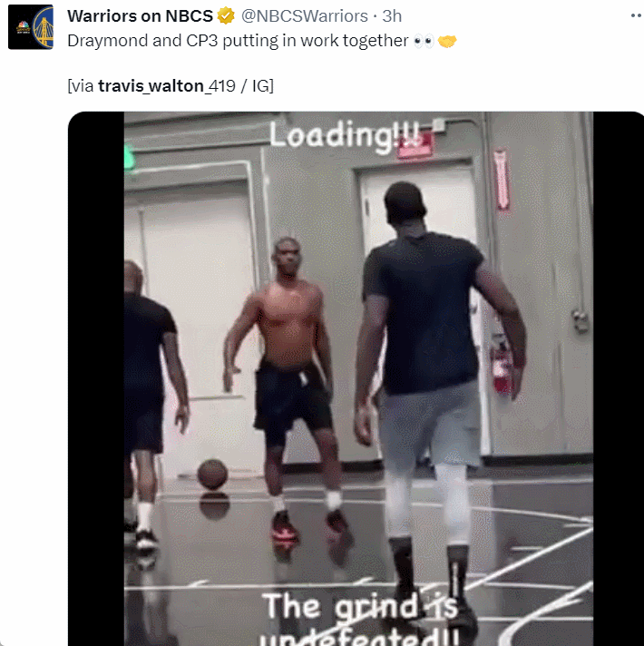The height and width of the screenshot is (646, 644).
Task: Click the Loading!!! caption on the video
Action: pyautogui.click(x=345, y=136)
